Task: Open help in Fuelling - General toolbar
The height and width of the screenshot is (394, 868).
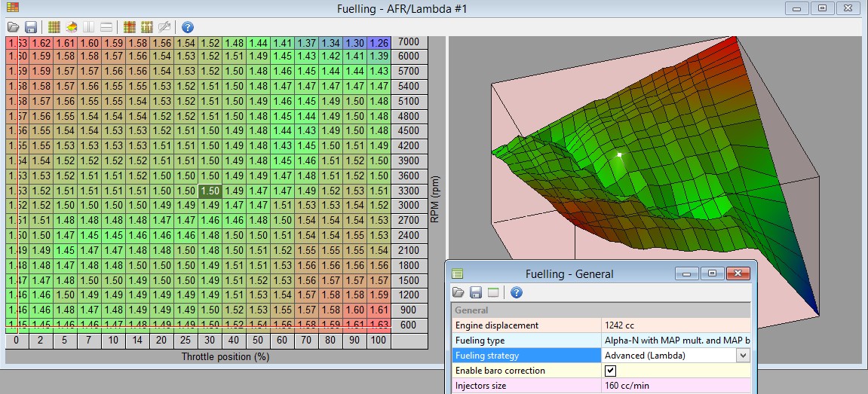Action: point(517,292)
